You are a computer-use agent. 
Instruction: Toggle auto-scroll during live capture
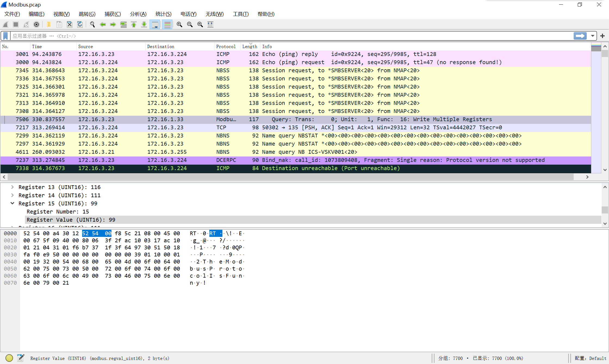(x=155, y=24)
